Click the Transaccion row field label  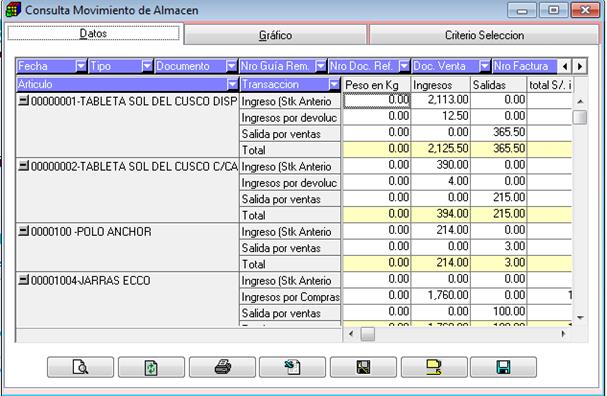pos(270,84)
